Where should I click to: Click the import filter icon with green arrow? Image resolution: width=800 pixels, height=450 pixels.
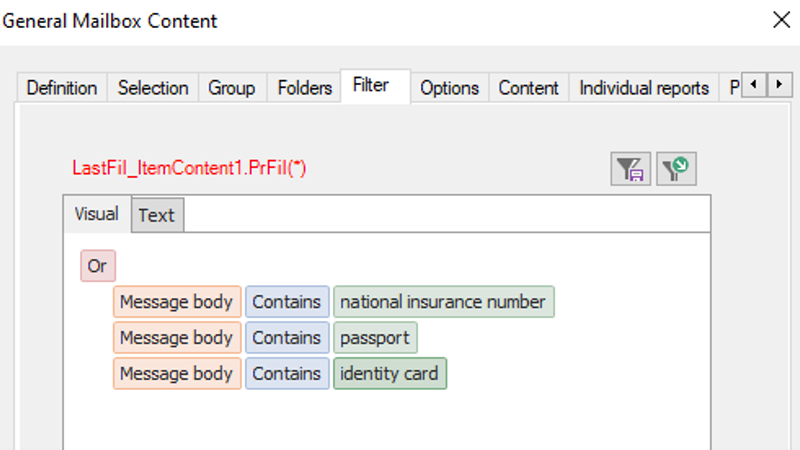tap(677, 169)
